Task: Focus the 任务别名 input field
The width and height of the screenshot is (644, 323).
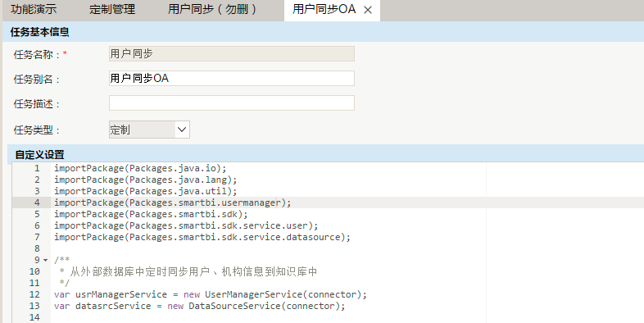Action: (232, 78)
